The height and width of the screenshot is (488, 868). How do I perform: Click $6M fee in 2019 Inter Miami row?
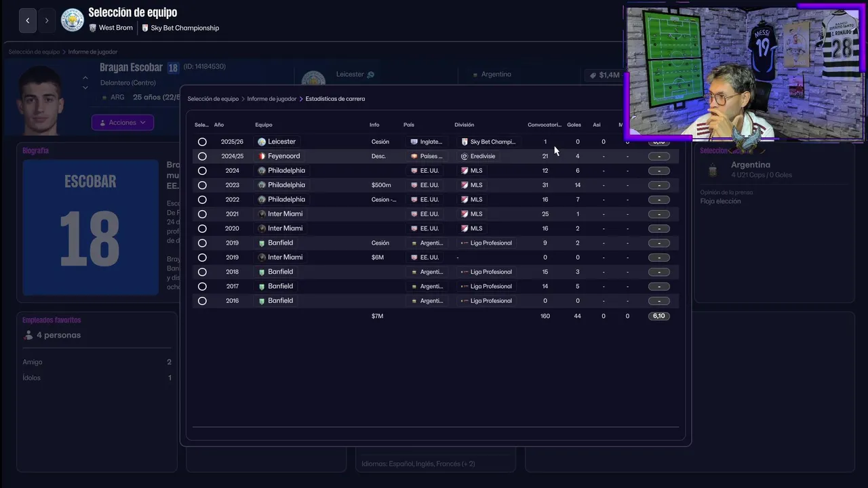coord(378,258)
